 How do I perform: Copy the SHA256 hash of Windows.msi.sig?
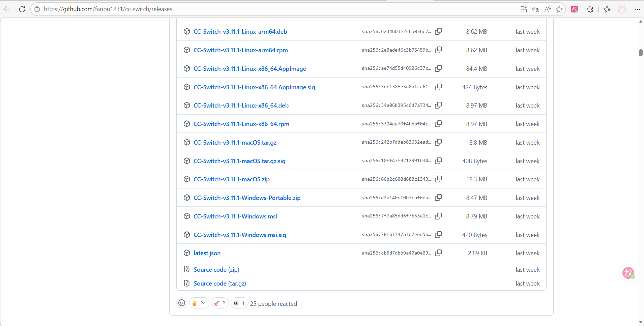[438, 235]
